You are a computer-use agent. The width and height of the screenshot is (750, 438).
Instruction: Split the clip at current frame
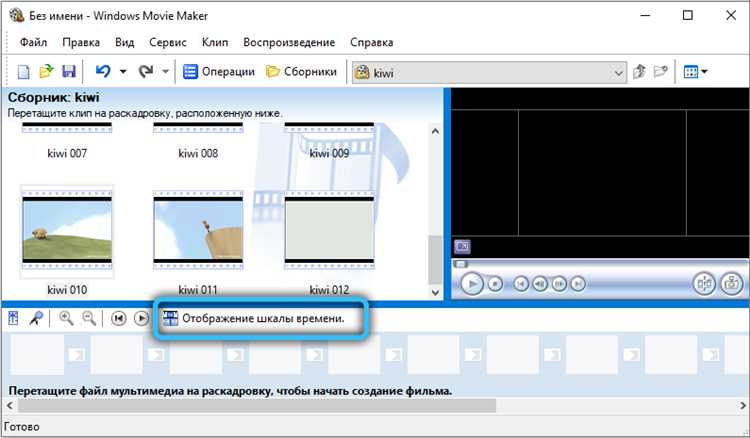(x=704, y=284)
